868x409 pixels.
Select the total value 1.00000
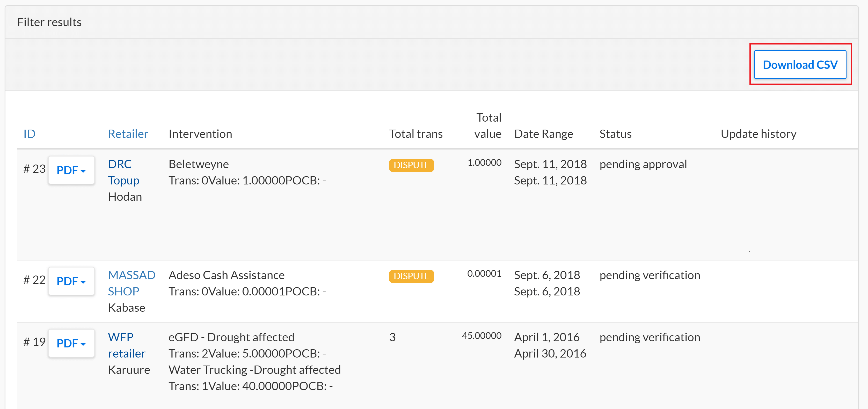point(484,162)
